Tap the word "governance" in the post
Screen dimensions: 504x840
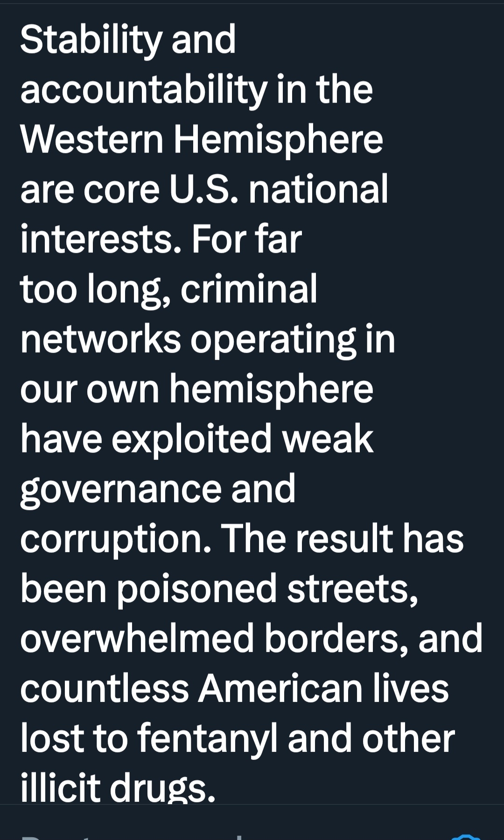[121, 489]
